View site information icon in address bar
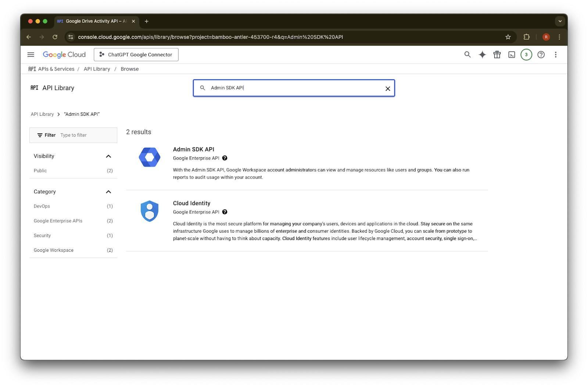The width and height of the screenshot is (588, 387). pos(71,37)
